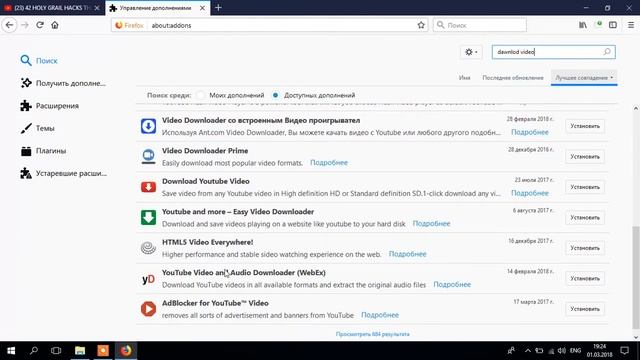Open Плагины in the sidebar
640x360 pixels.
coord(43,151)
